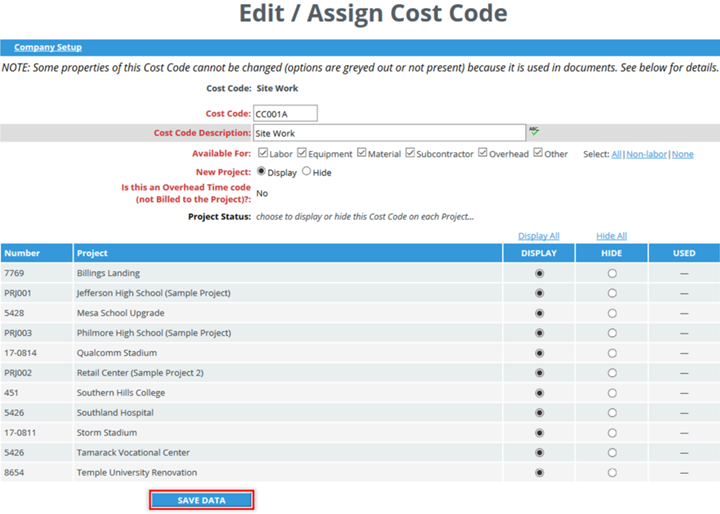
Task: Select Display radio for Storm Stadium
Action: (539, 433)
